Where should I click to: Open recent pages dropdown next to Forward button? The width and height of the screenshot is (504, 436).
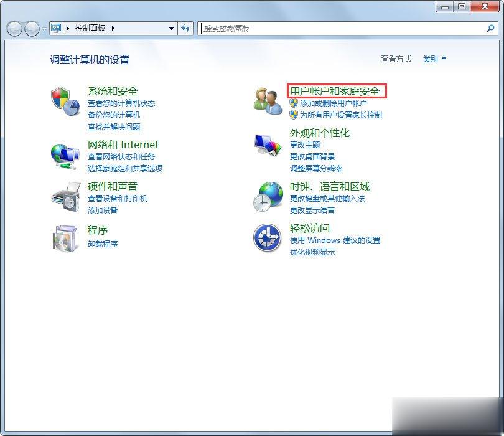click(44, 29)
